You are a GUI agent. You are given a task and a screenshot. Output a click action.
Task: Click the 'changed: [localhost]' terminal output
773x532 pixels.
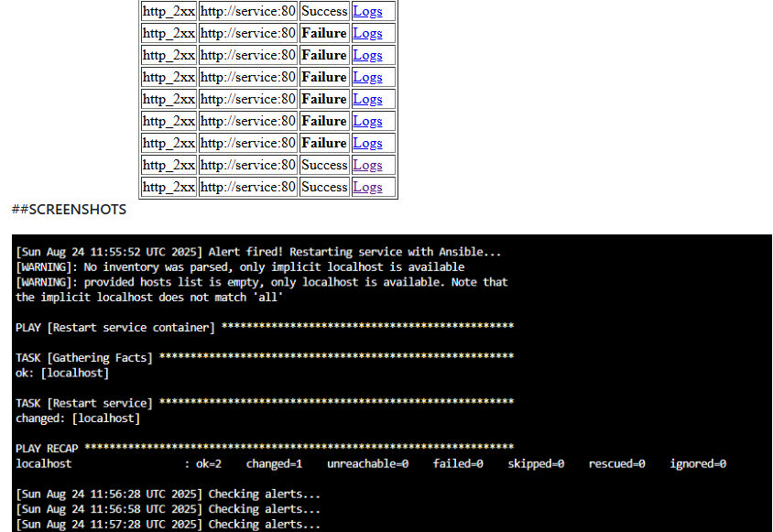[x=78, y=418]
